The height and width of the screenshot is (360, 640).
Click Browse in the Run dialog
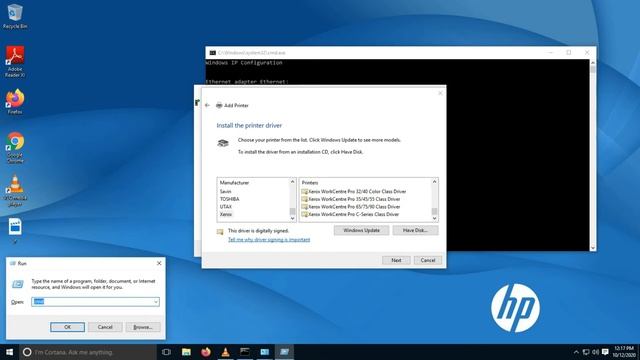[143, 327]
